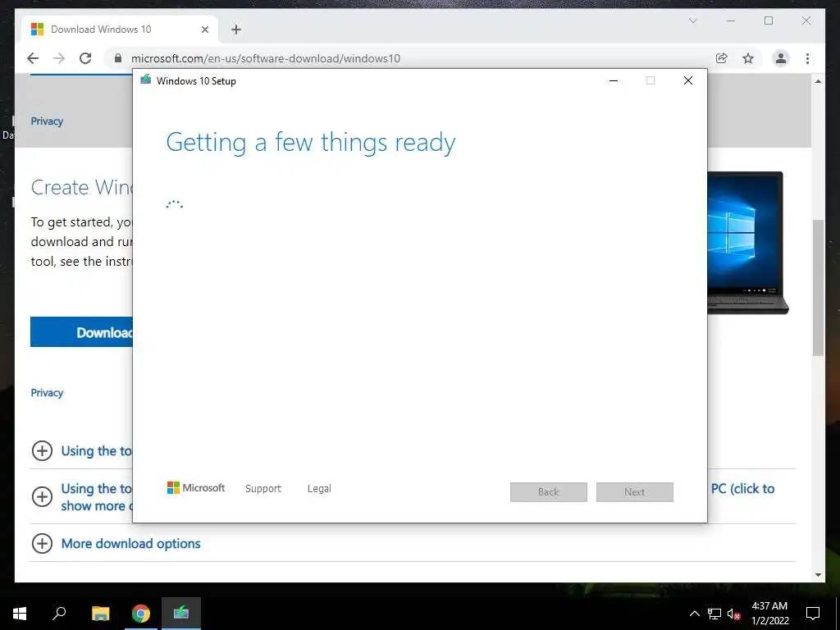This screenshot has height=630, width=840.
Task: Click the Windows 10 Setup taskbar icon
Action: click(181, 614)
